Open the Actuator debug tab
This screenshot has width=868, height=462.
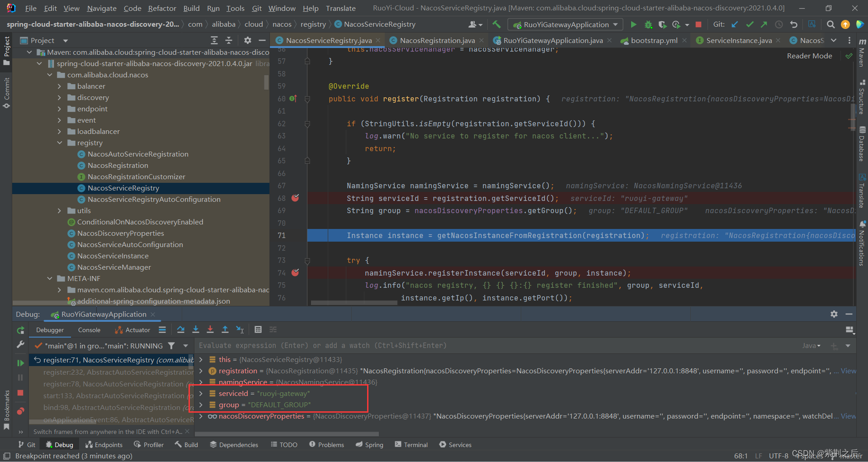pyautogui.click(x=133, y=330)
